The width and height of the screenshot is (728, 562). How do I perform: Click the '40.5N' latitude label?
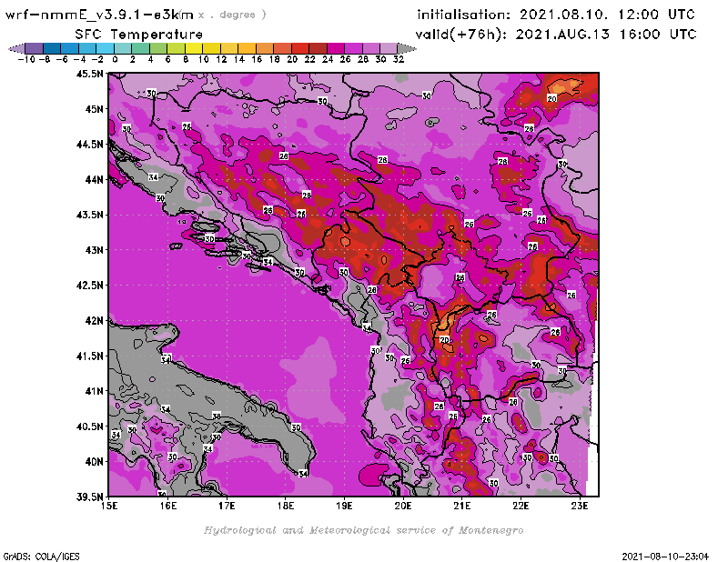pos(89,426)
